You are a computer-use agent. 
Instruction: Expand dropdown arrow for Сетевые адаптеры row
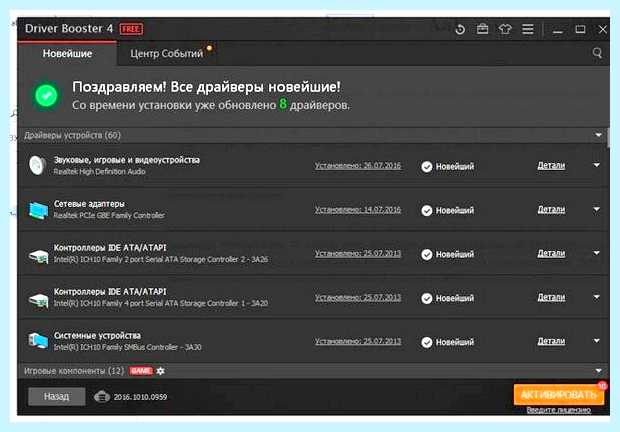coord(596,209)
